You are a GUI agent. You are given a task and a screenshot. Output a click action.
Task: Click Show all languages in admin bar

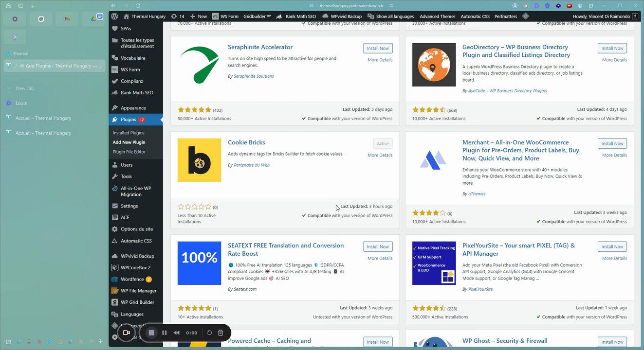pyautogui.click(x=391, y=16)
